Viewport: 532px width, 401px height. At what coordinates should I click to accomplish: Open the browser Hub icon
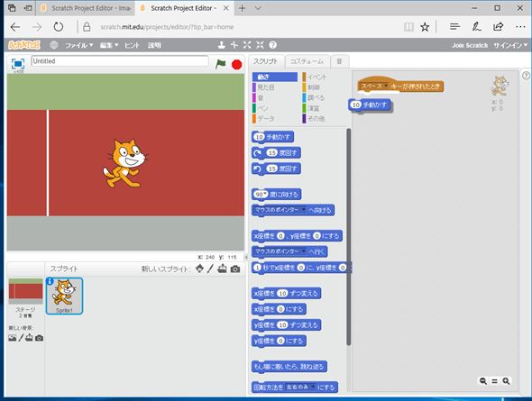(454, 26)
